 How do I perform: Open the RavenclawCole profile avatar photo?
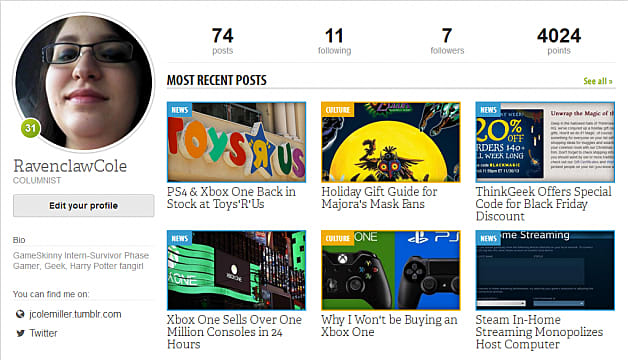coord(84,82)
